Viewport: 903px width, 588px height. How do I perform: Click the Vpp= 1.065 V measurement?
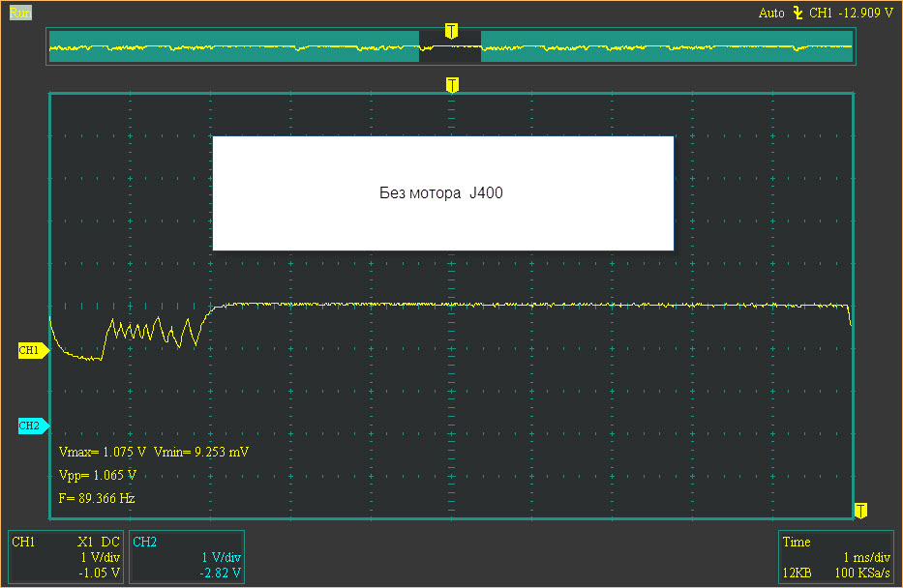pos(98,475)
